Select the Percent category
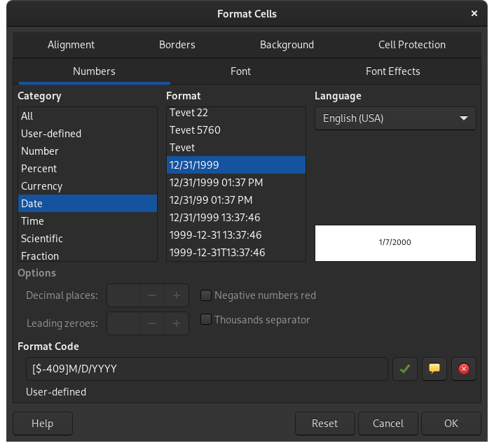The image size is (494, 448). (x=88, y=169)
